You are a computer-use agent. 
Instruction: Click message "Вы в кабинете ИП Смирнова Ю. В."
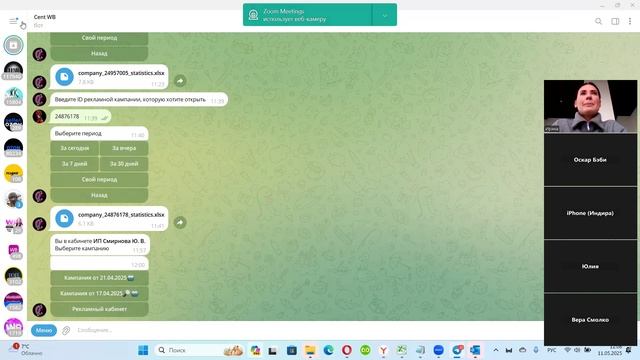click(x=100, y=244)
